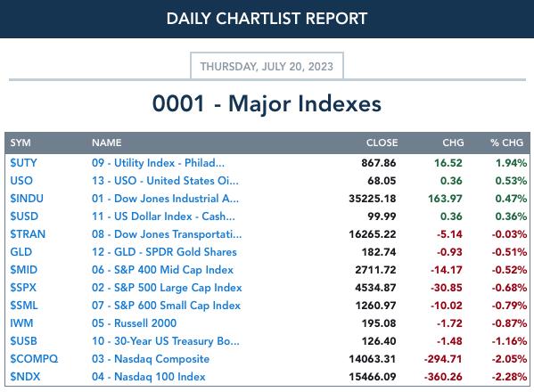Open the USO symbol link
This screenshot has width=534, height=392.
click(x=21, y=181)
